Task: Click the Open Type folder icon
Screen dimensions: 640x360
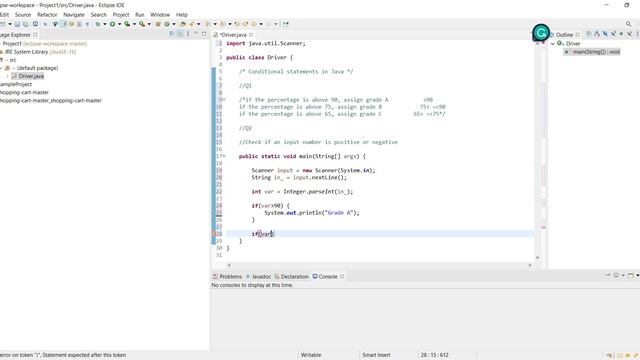Action: (183, 24)
